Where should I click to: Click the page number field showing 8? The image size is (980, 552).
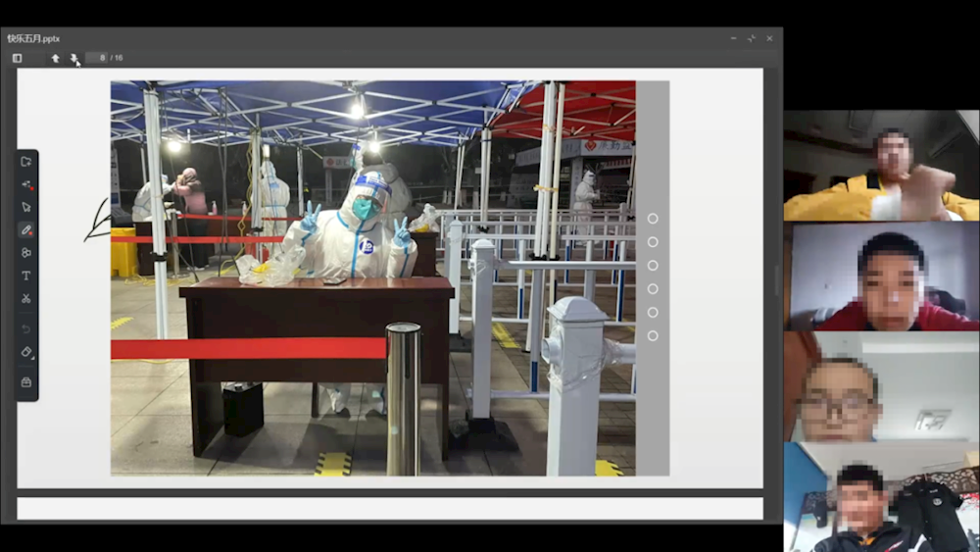pyautogui.click(x=96, y=58)
